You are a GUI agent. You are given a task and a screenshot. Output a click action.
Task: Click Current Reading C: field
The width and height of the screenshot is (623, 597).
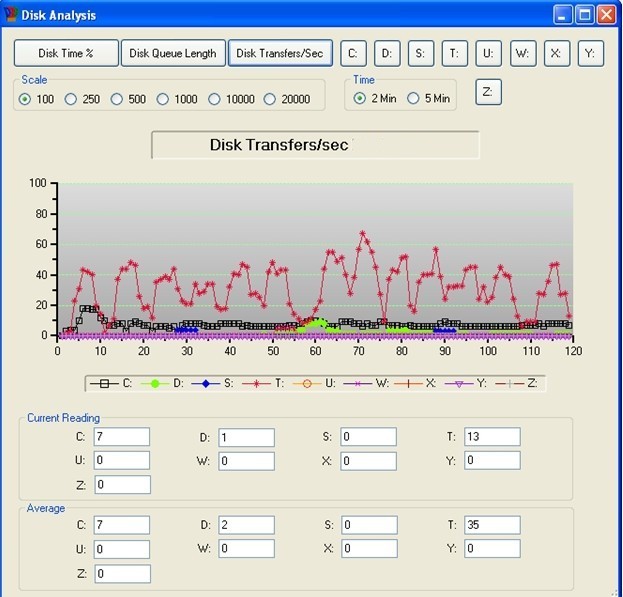point(122,437)
